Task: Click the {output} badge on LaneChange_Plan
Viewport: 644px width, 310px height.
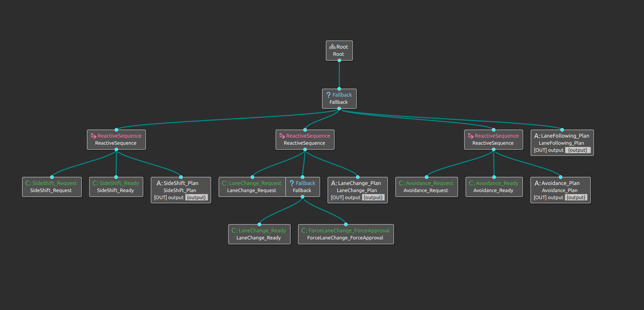Action: 373,197
